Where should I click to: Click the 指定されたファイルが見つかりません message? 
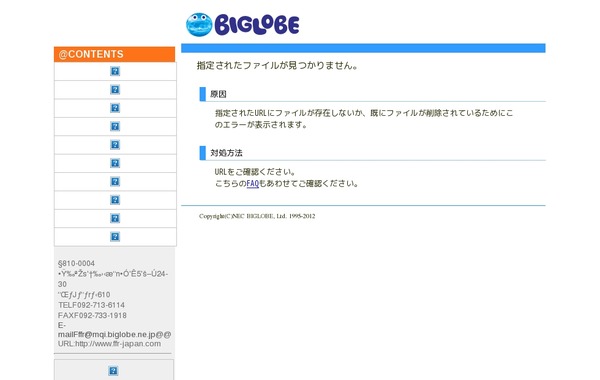[x=277, y=65]
